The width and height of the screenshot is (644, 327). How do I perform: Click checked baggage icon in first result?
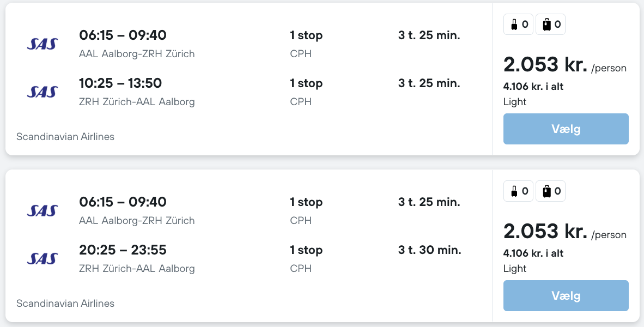point(547,25)
